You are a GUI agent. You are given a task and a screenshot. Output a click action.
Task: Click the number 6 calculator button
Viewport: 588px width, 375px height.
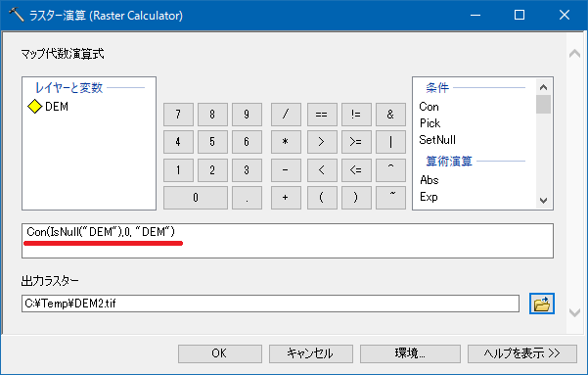coord(247,142)
